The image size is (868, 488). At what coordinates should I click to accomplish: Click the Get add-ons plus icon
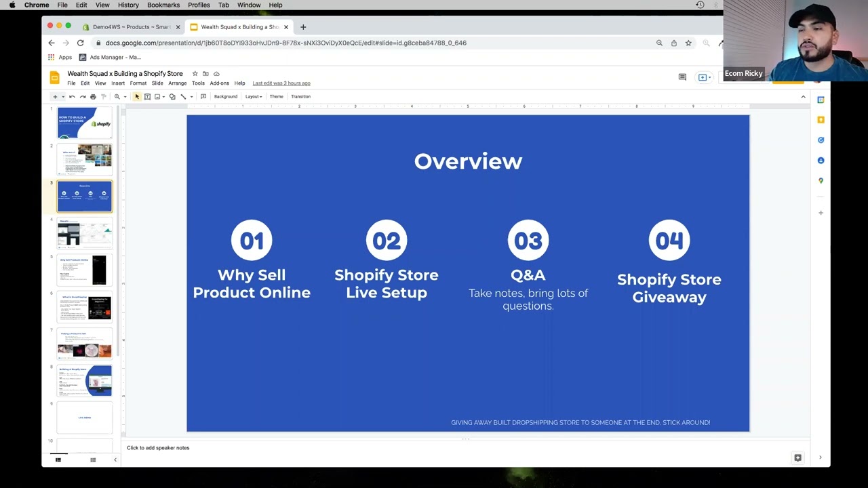[x=821, y=213]
